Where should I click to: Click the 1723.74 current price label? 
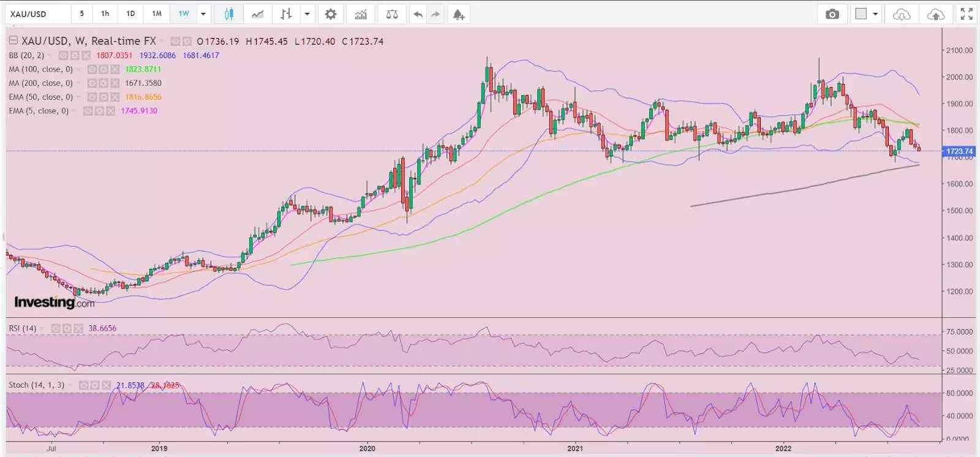959,151
